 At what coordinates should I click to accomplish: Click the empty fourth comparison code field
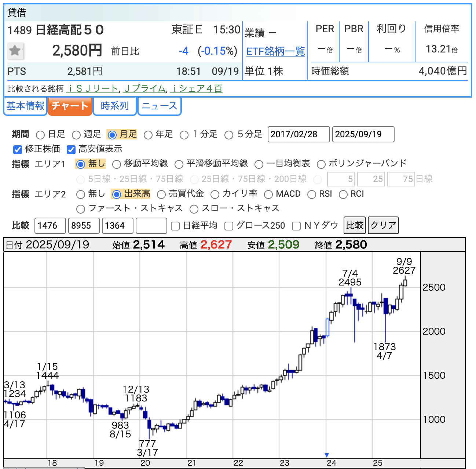click(151, 226)
